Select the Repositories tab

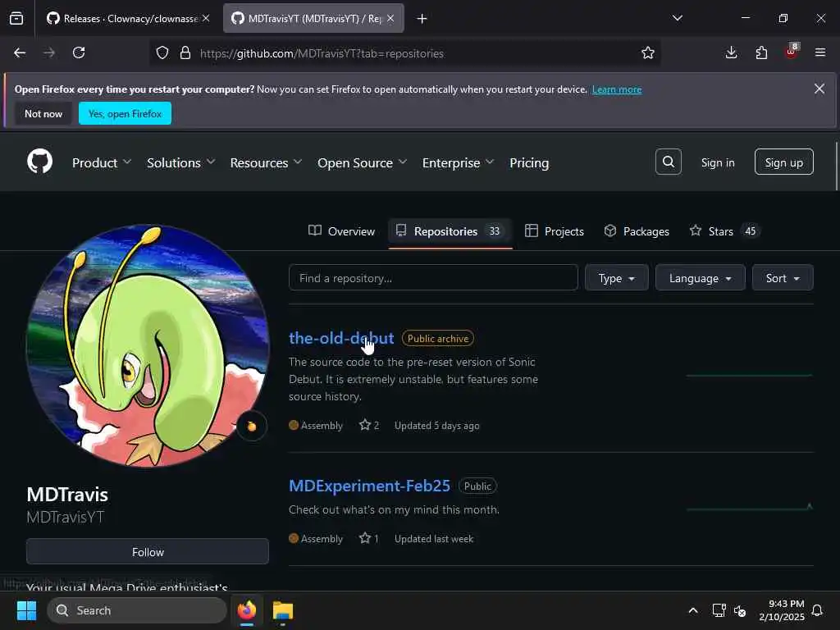coord(450,231)
